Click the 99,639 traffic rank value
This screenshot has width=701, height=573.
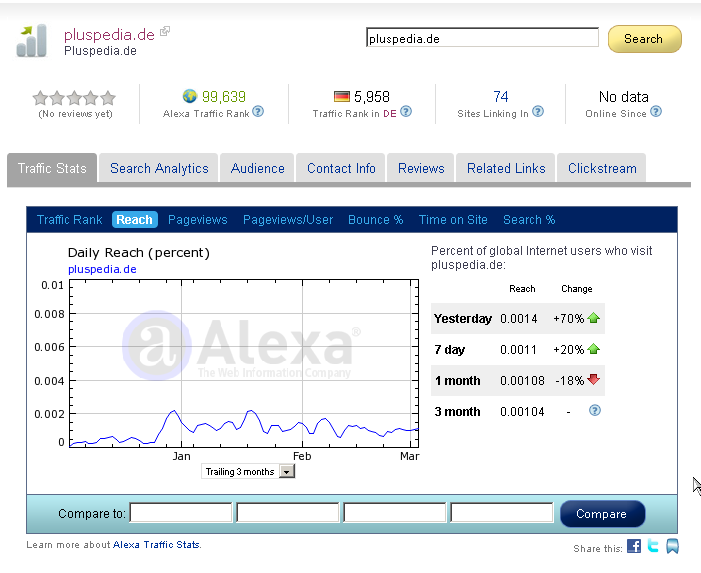click(x=224, y=96)
